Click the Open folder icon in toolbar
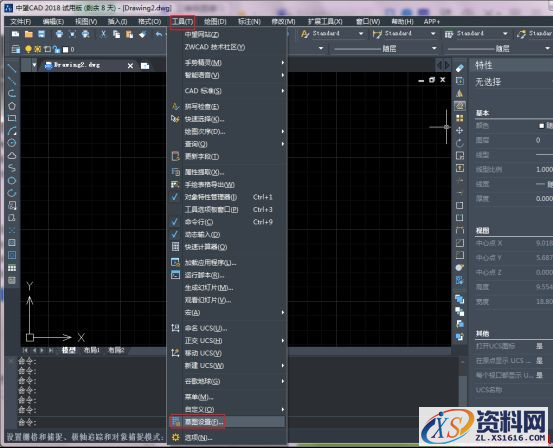Image resolution: width=553 pixels, height=448 pixels. (29, 34)
